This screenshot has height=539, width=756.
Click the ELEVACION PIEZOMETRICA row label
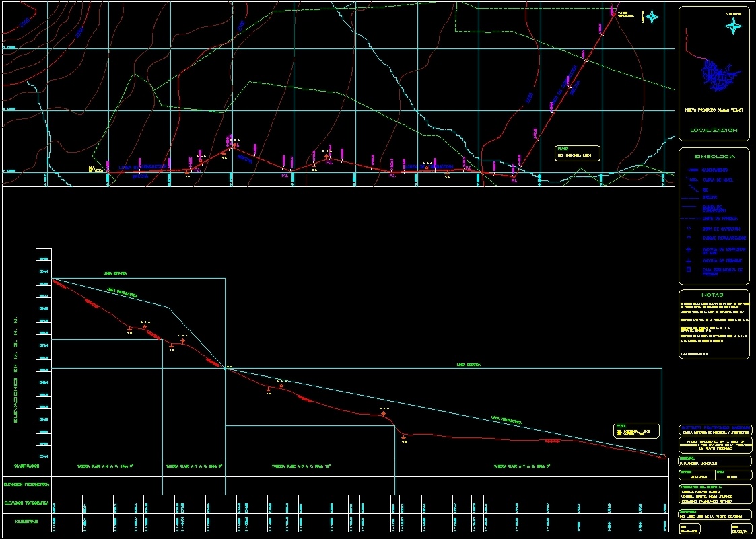coord(26,484)
